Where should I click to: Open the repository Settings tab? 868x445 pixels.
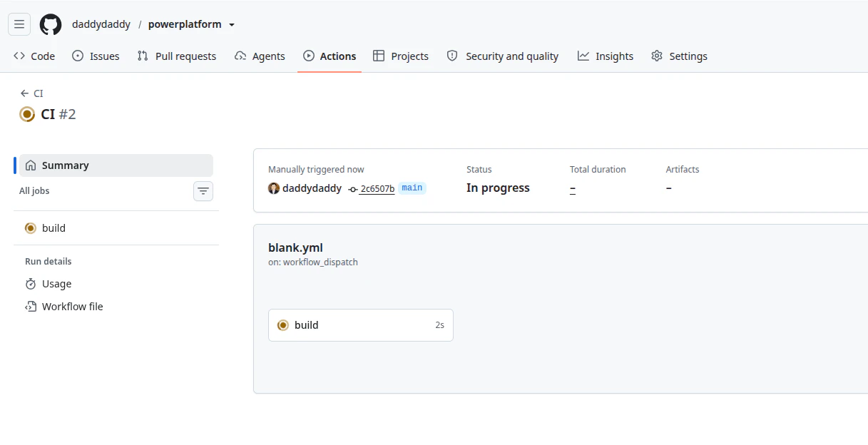[679, 56]
